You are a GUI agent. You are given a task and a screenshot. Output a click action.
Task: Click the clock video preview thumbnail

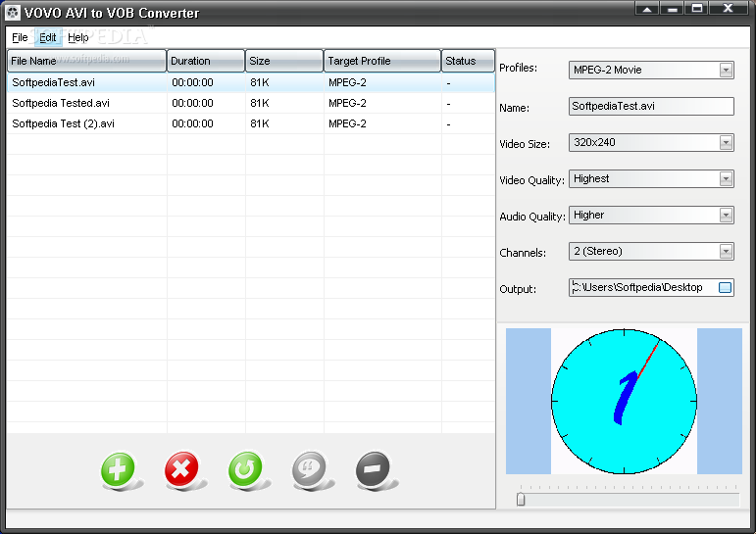[624, 401]
